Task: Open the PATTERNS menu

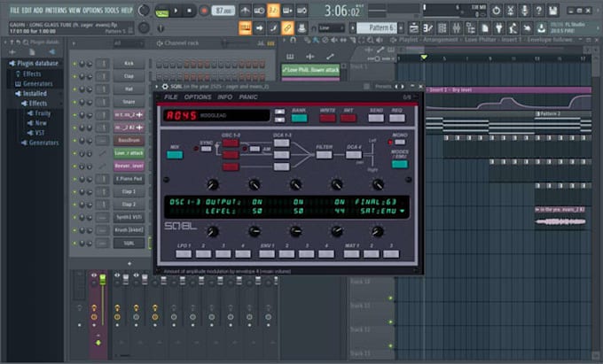Action: (x=56, y=11)
